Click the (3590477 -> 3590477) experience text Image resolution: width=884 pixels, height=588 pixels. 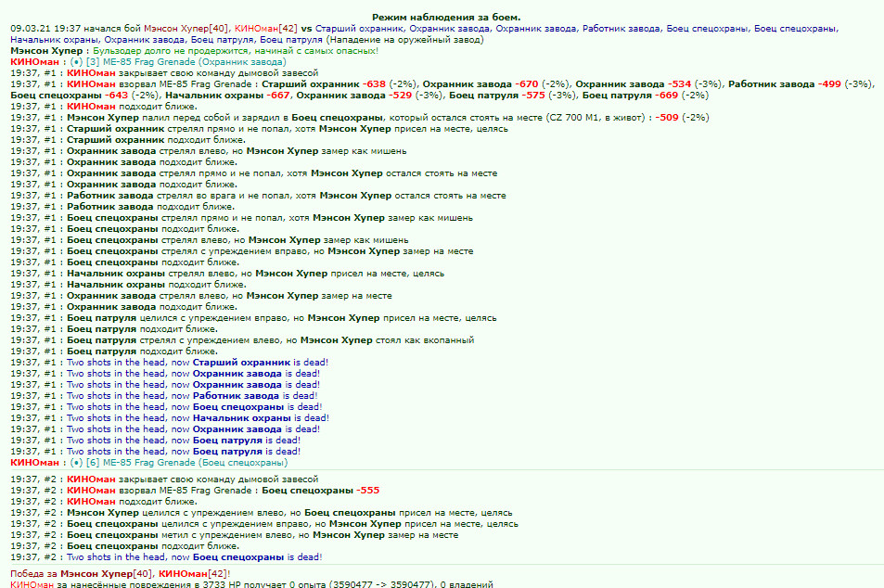coord(381,584)
